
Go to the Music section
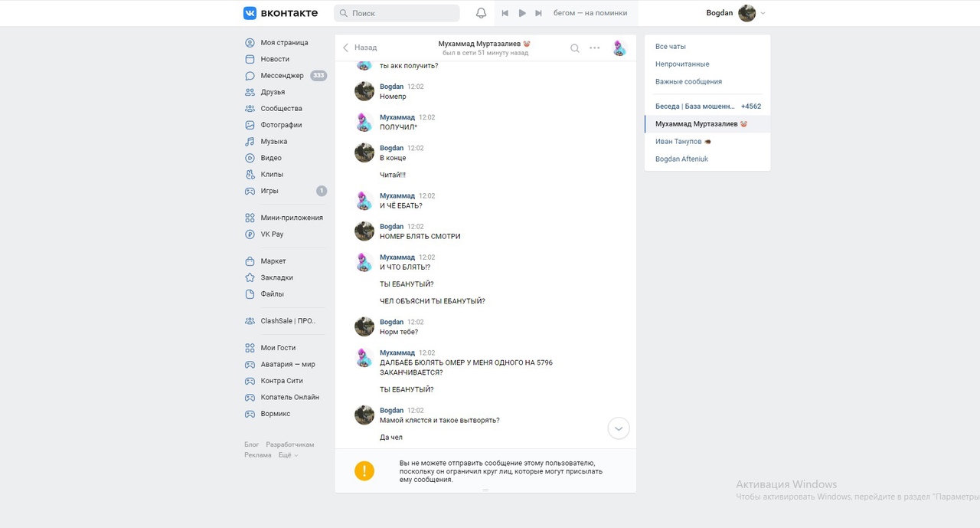tap(273, 142)
